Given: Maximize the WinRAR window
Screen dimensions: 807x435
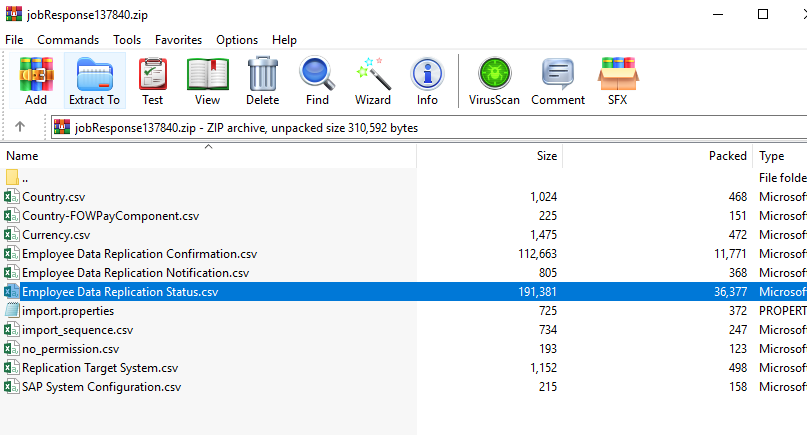Looking at the screenshot, I should click(x=763, y=14).
